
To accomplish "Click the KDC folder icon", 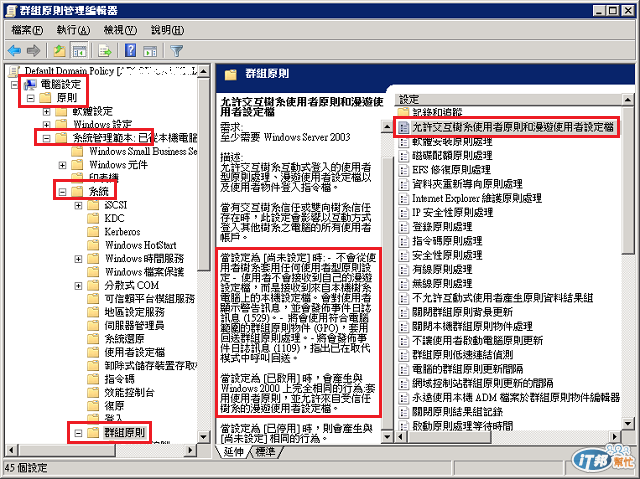I will tap(93, 219).
